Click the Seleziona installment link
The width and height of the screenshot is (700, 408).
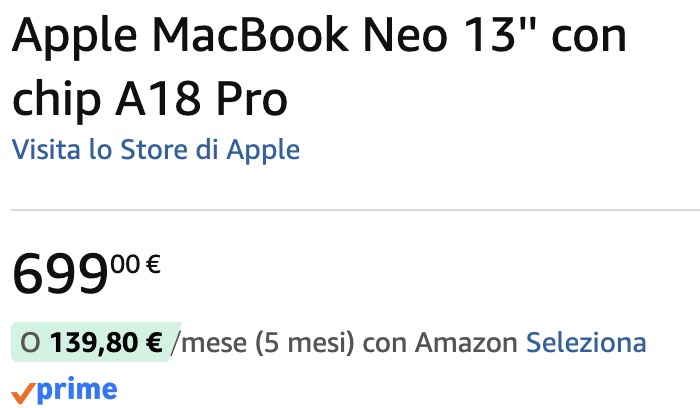586,343
